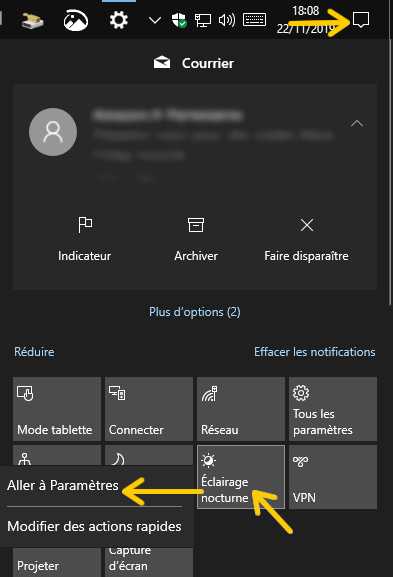393x577 pixels.
Task: Select Aller à Paramètres context entry
Action: pos(63,485)
